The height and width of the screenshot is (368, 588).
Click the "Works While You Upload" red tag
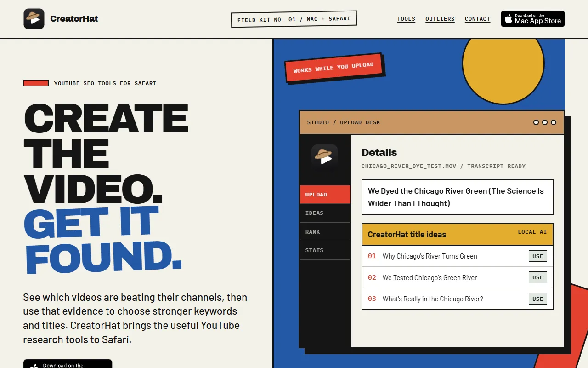[x=334, y=68]
